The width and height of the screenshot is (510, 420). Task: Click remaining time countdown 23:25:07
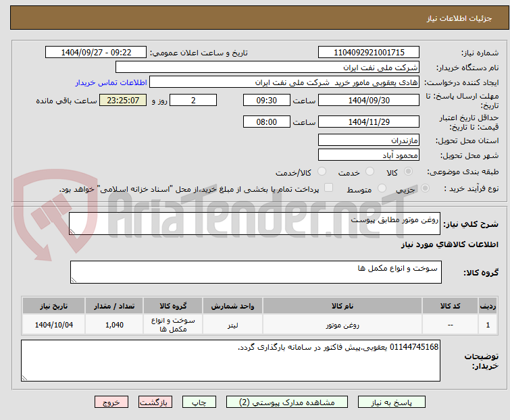(x=123, y=100)
